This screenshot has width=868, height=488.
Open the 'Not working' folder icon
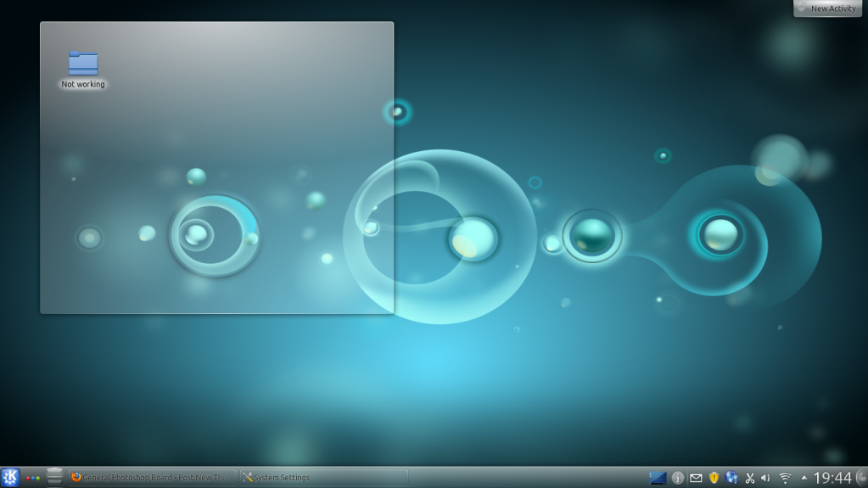(83, 63)
